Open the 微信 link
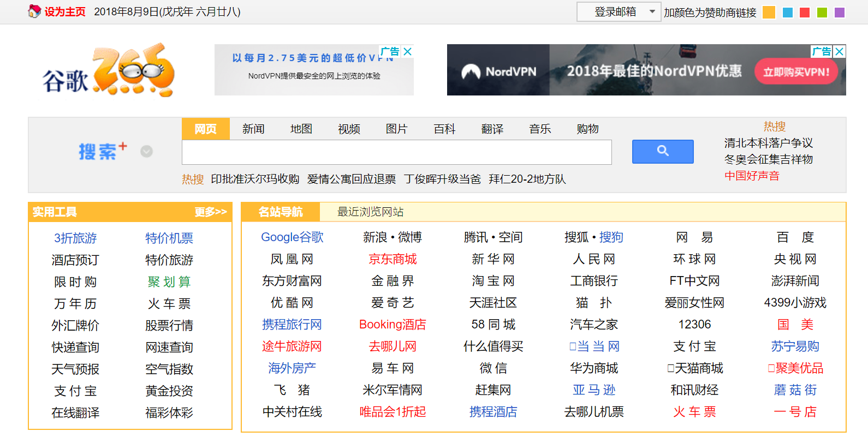868x437 pixels. point(493,368)
